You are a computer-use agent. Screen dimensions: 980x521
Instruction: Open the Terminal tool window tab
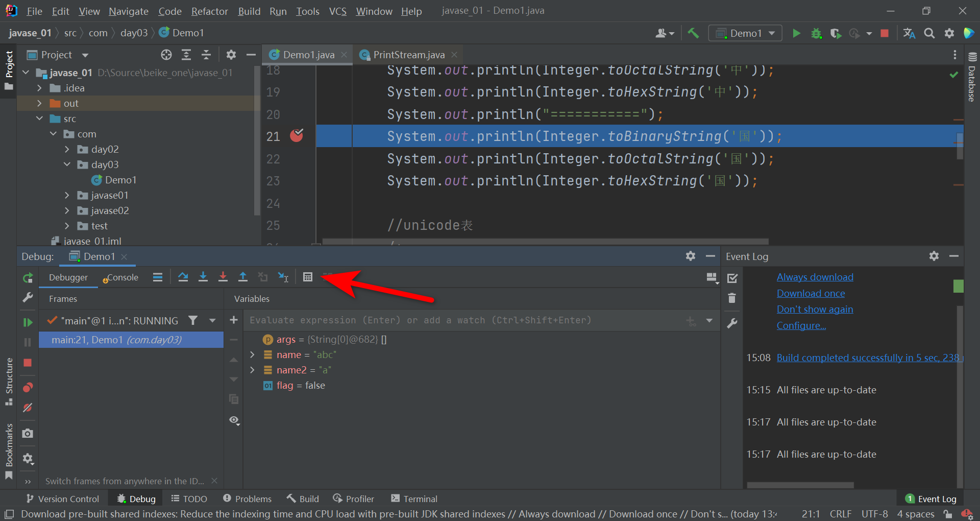(x=414, y=499)
